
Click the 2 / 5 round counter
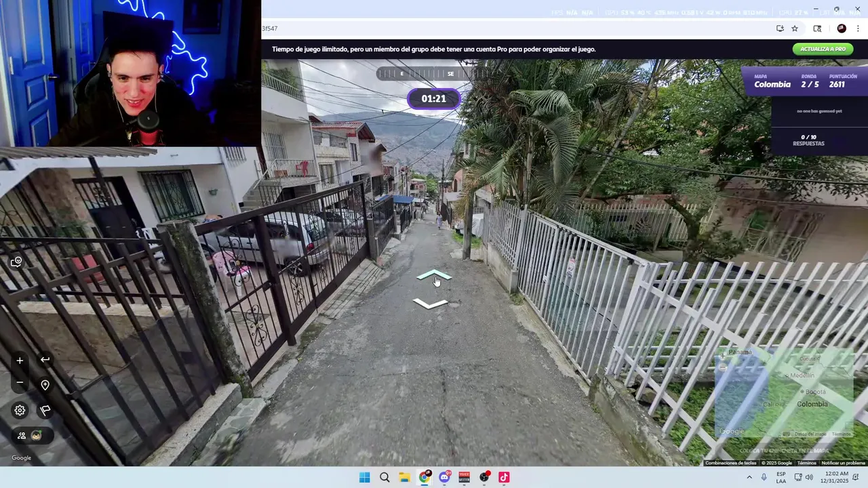pyautogui.click(x=810, y=85)
